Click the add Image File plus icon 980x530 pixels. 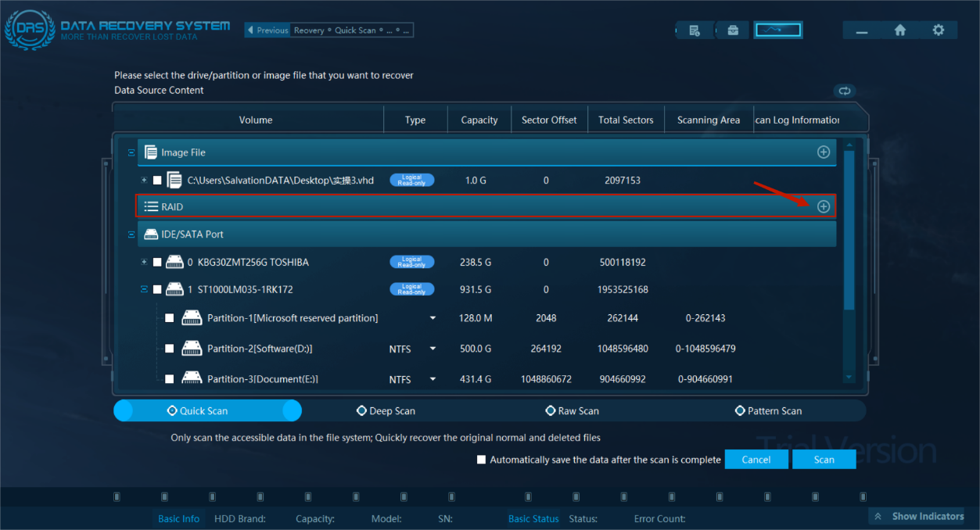coord(823,152)
